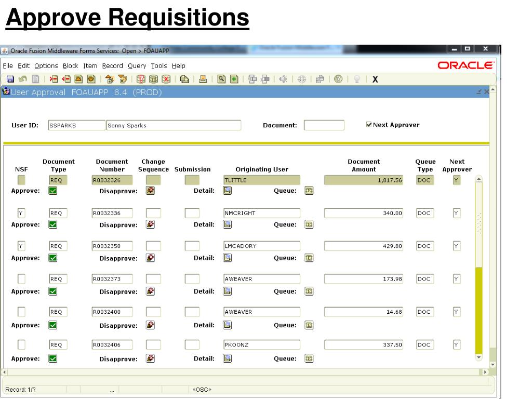The width and height of the screenshot is (532, 399).
Task: Tick Approve checkbox for R0032373
Action: 53,291
